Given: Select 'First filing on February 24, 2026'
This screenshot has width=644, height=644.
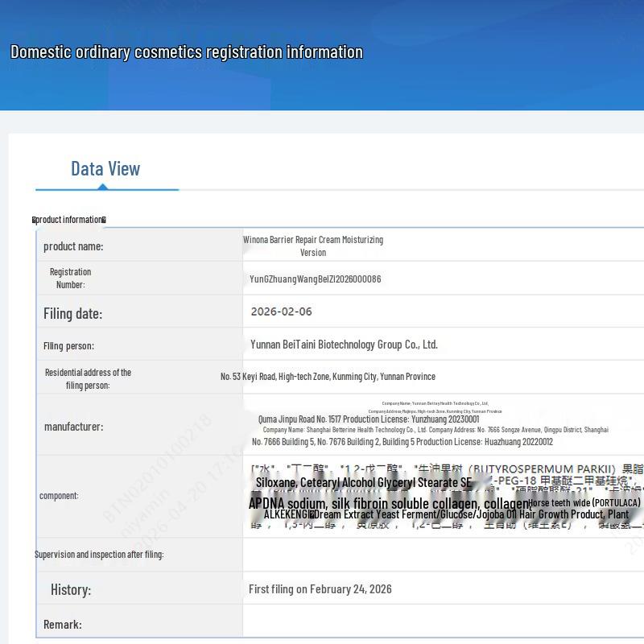Looking at the screenshot, I should coord(320,589).
